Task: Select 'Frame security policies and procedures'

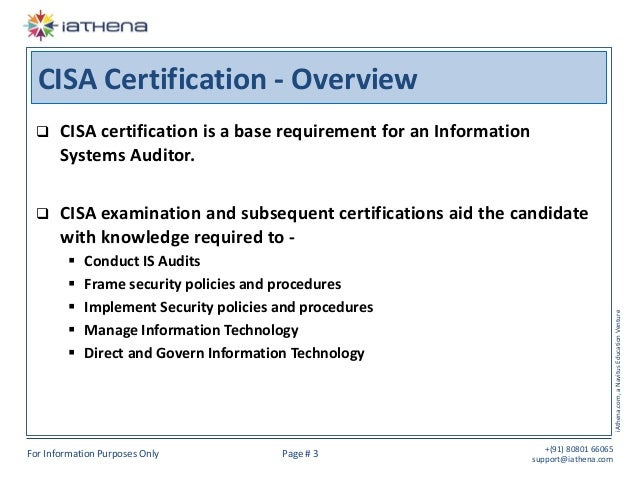Action: (x=212, y=284)
